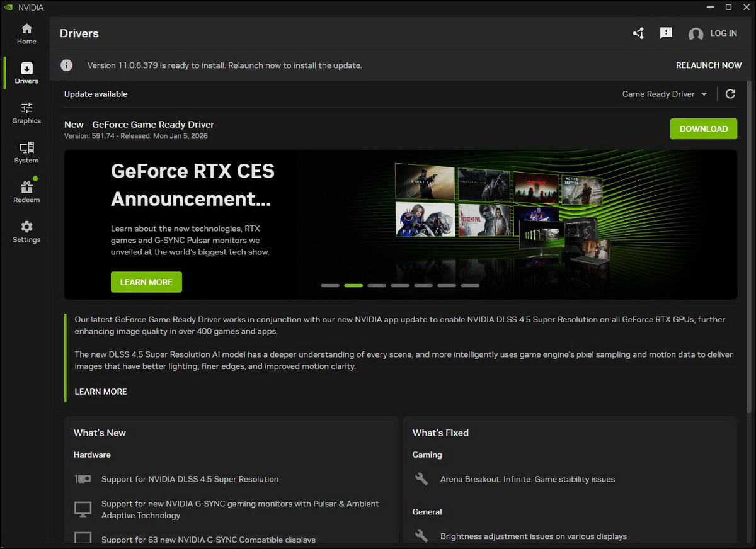Select the fourth carousel slide indicator
This screenshot has height=549, width=756.
(x=400, y=286)
